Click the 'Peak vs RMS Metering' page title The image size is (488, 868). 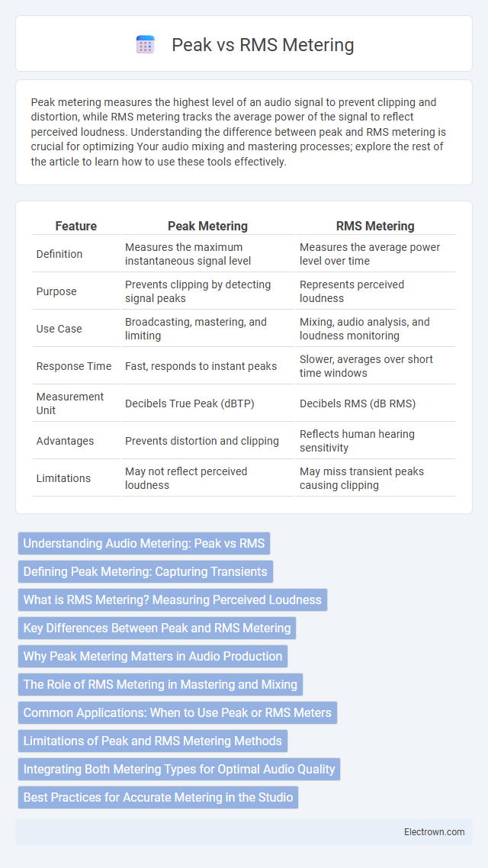263,46
